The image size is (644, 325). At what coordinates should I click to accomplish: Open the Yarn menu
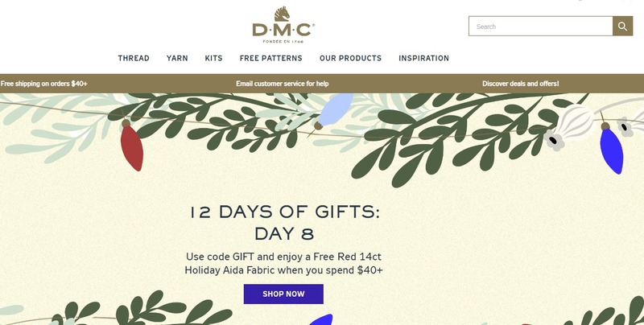(x=177, y=58)
